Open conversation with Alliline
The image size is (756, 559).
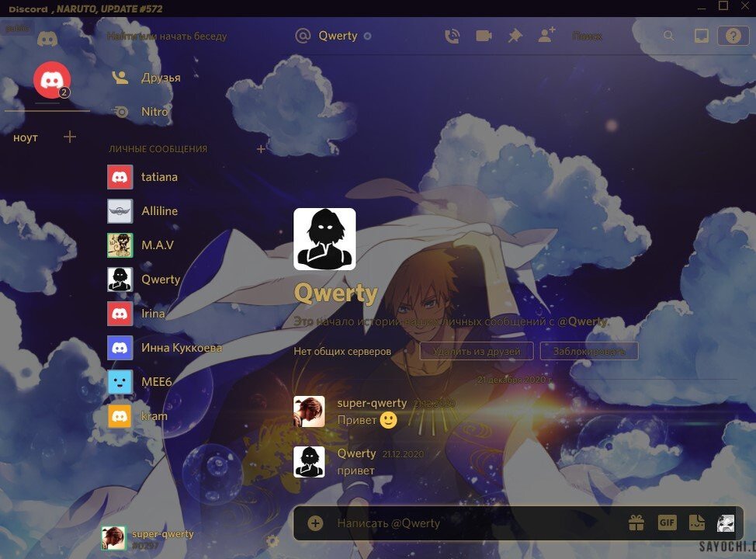coord(186,211)
